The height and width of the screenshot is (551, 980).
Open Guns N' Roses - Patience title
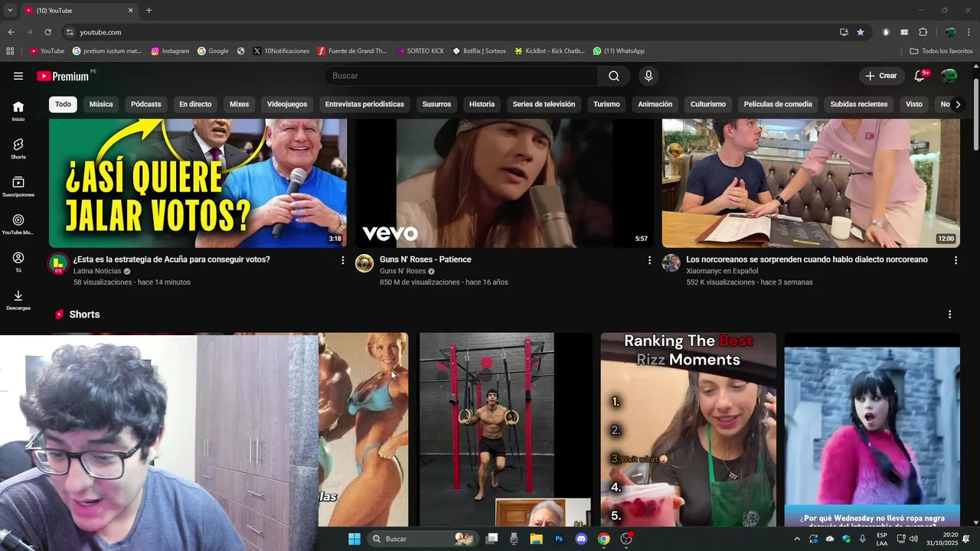[x=426, y=259]
